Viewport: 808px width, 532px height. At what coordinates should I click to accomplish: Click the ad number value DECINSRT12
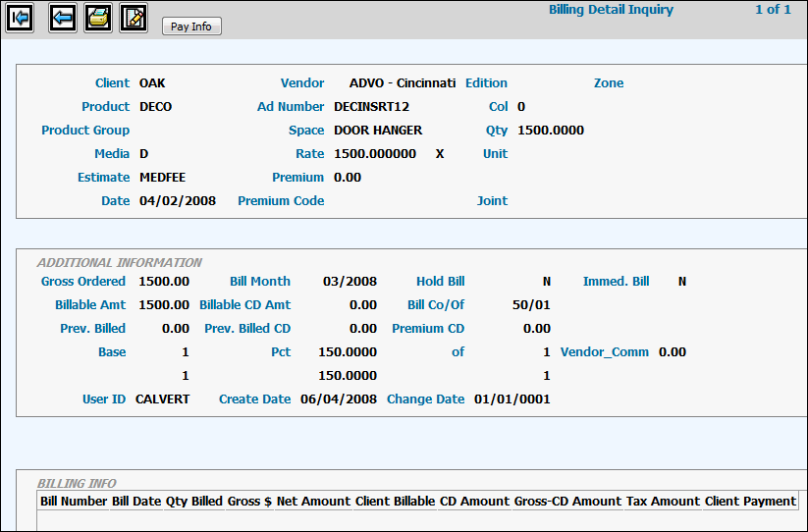click(371, 107)
